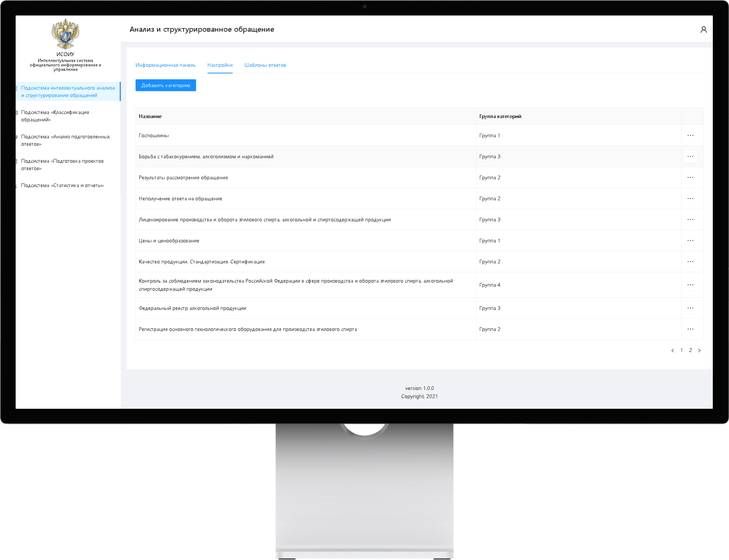The height and width of the screenshot is (560, 729).
Task: Open actions menu for Качество продукции row
Action: 690,262
